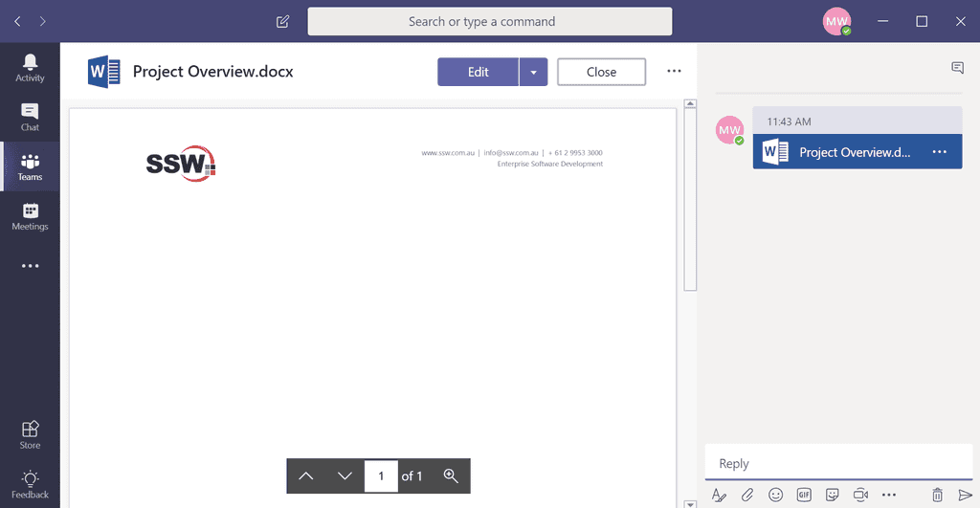980x508 pixels.
Task: Open the sticker picker
Action: click(x=833, y=495)
